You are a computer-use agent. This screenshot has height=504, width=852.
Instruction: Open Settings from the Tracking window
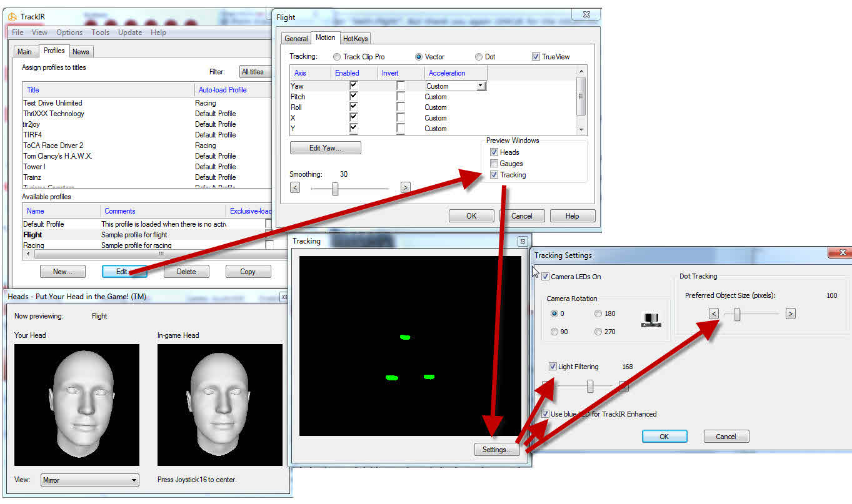[x=497, y=450]
